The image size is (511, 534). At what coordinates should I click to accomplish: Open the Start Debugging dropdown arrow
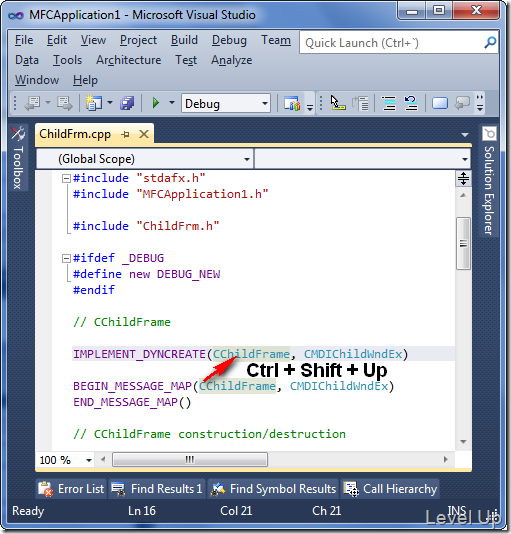pos(172,102)
